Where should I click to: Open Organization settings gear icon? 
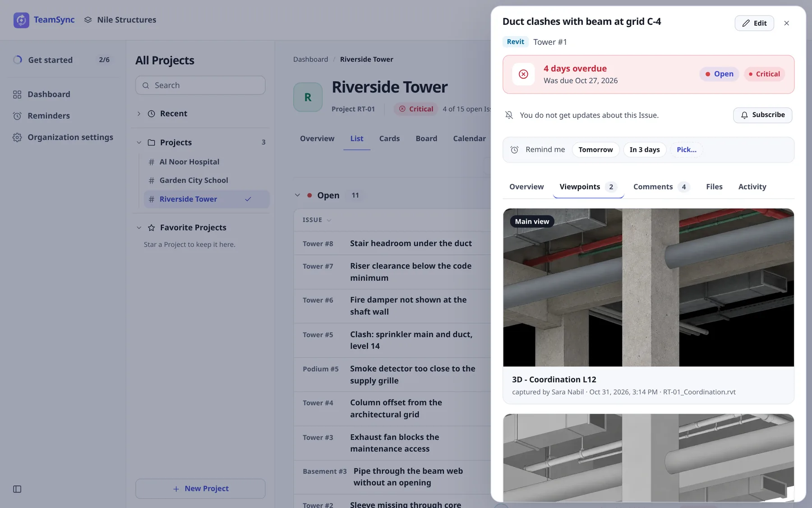tap(17, 137)
